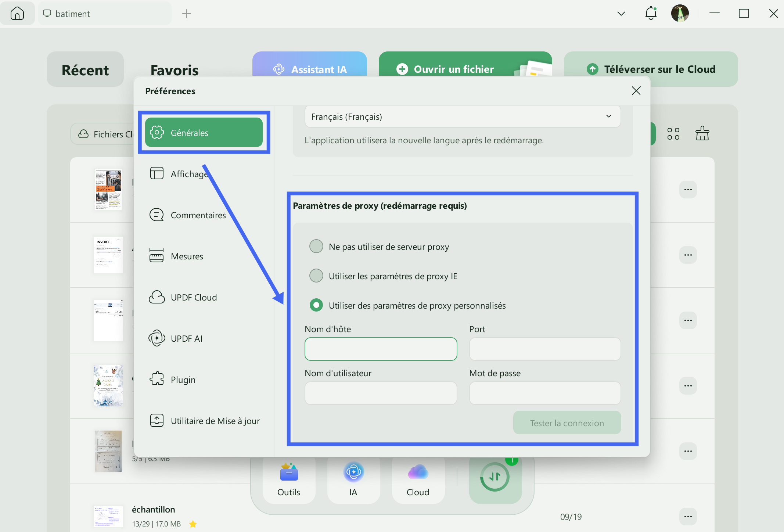784x532 pixels.
Task: Click the sync transfer circular icon
Action: (x=495, y=477)
